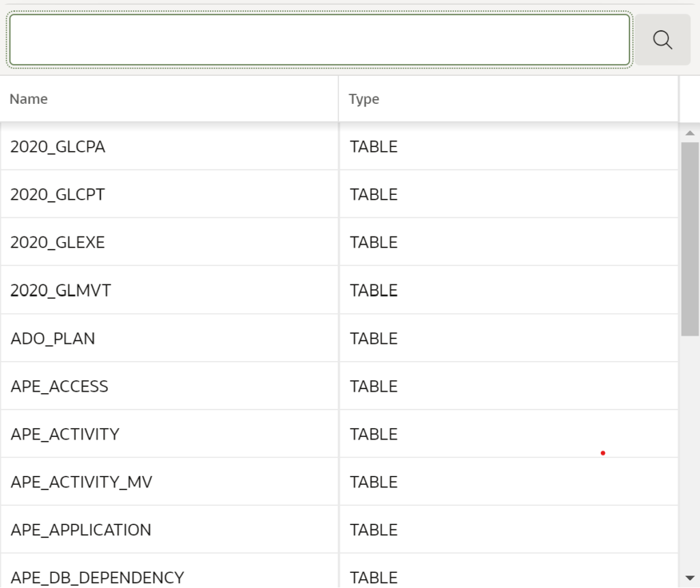Click the scrollbar track below the thumb
The image size is (700, 588).
690,453
